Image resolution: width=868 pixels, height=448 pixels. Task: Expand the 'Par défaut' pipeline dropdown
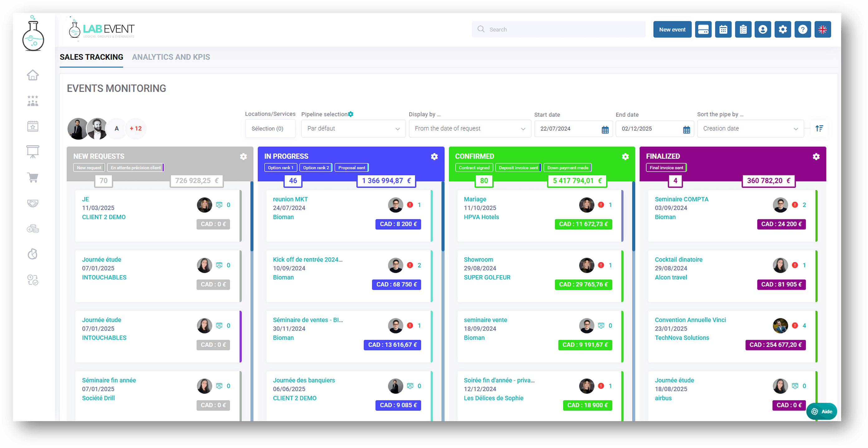(353, 129)
